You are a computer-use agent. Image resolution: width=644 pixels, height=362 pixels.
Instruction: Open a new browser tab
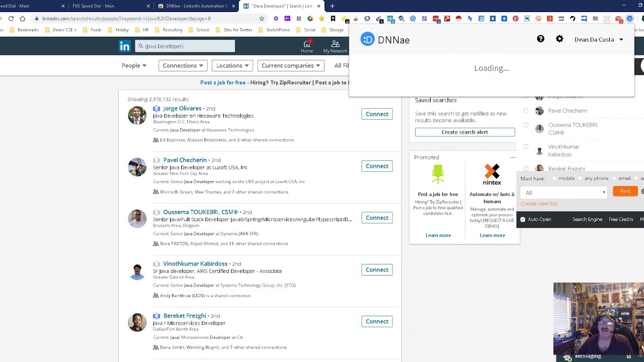(332, 6)
